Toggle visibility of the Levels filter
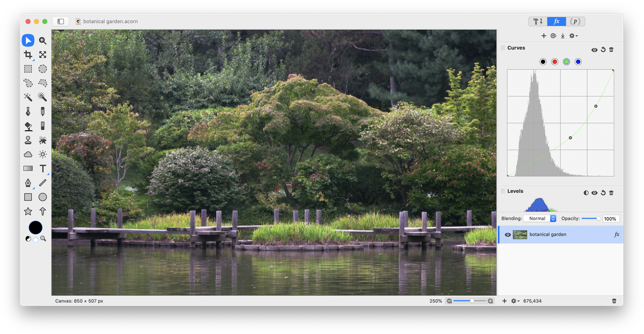Image resolution: width=644 pixels, height=334 pixels. pyautogui.click(x=595, y=193)
